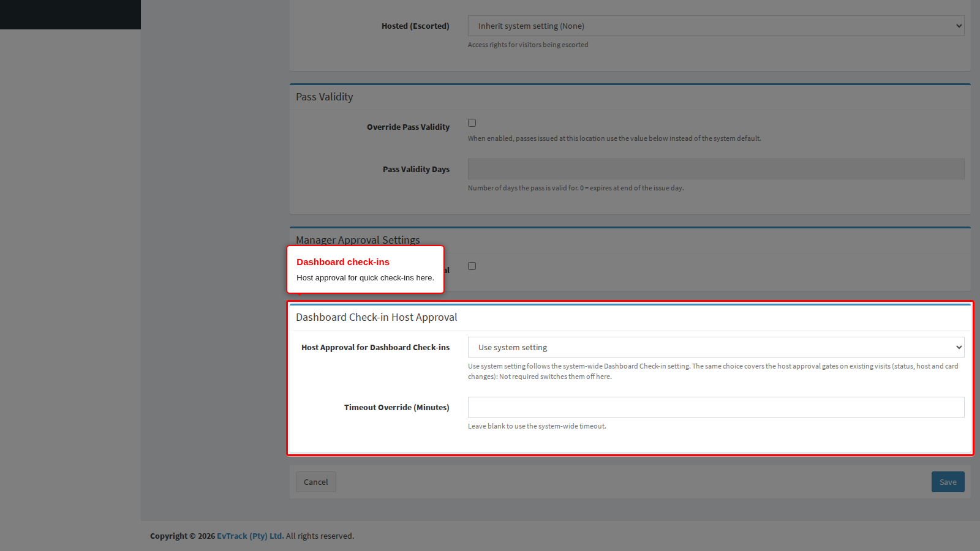Click the 'Use system setting follows' description text

713,371
